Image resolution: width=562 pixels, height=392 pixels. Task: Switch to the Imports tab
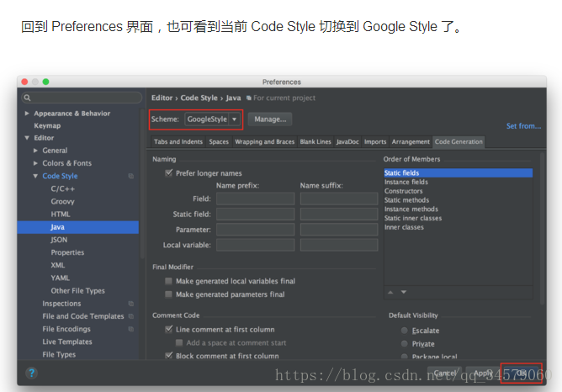pos(375,142)
